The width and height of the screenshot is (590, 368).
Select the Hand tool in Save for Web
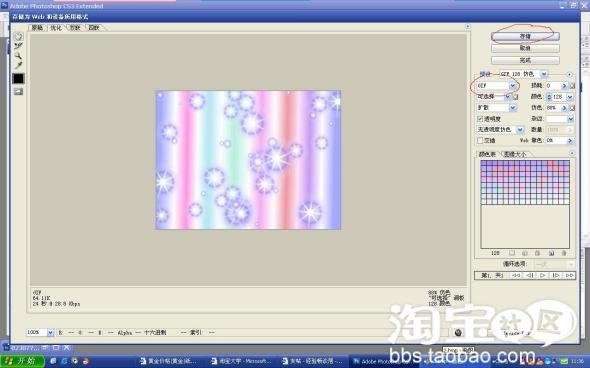point(18,37)
